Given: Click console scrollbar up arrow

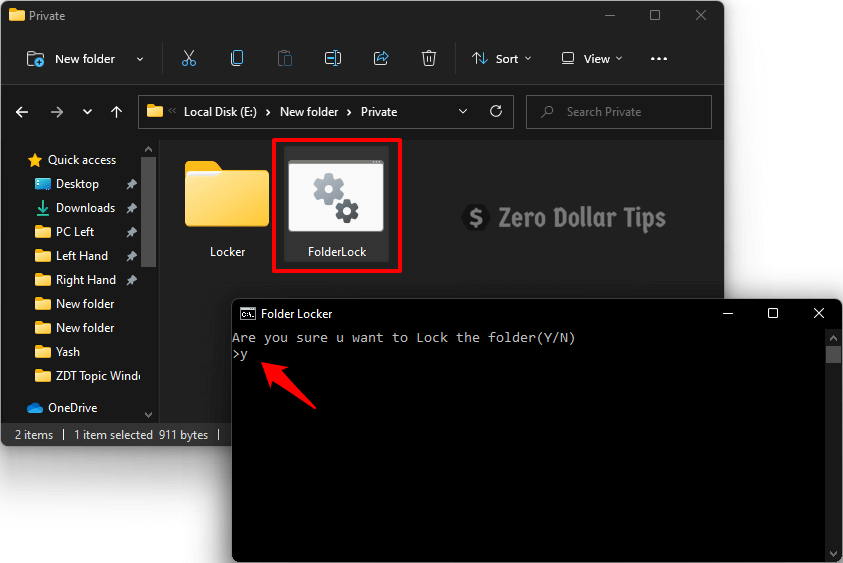Looking at the screenshot, I should click(x=833, y=338).
